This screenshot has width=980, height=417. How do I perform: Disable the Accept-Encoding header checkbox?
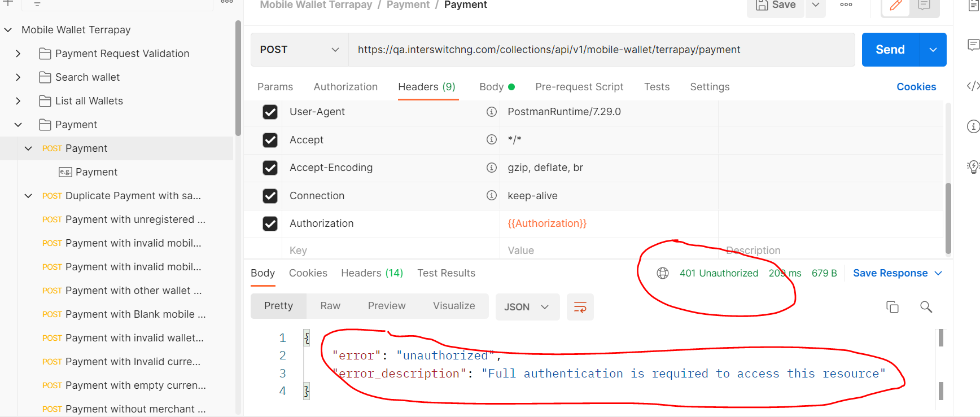pos(270,168)
